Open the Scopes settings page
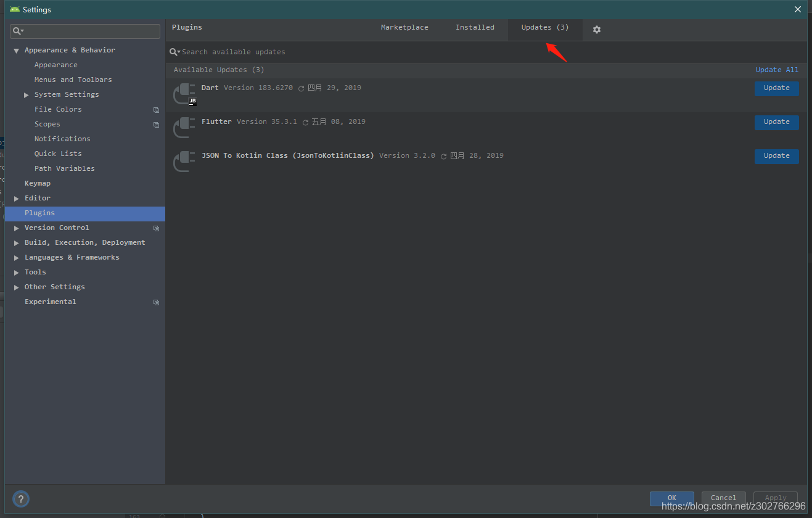Screen dimensions: 812x518 point(47,125)
